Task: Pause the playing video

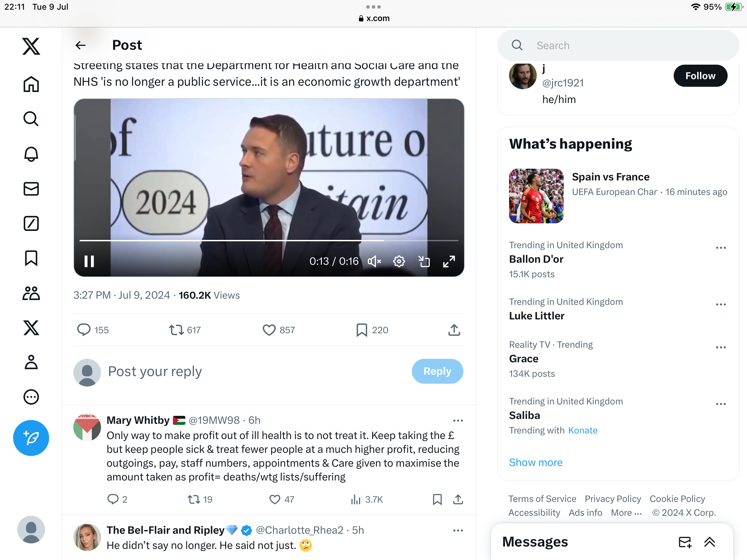Action: coord(89,261)
